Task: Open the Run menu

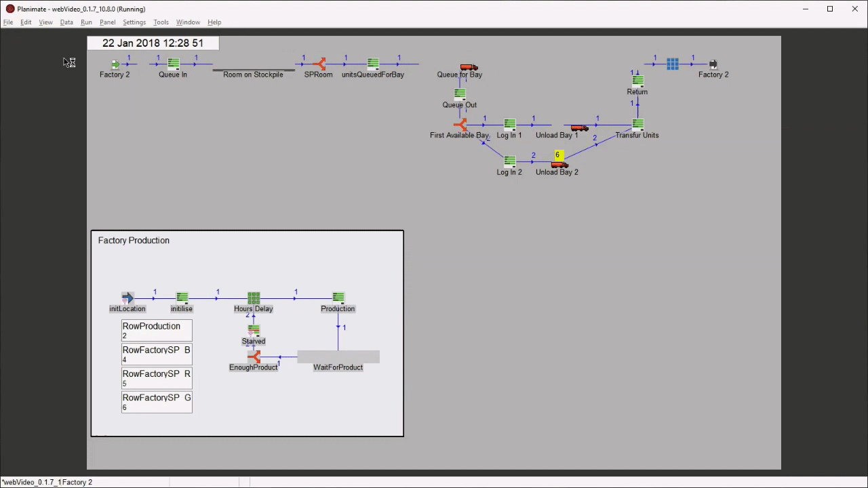Action: pyautogui.click(x=86, y=22)
